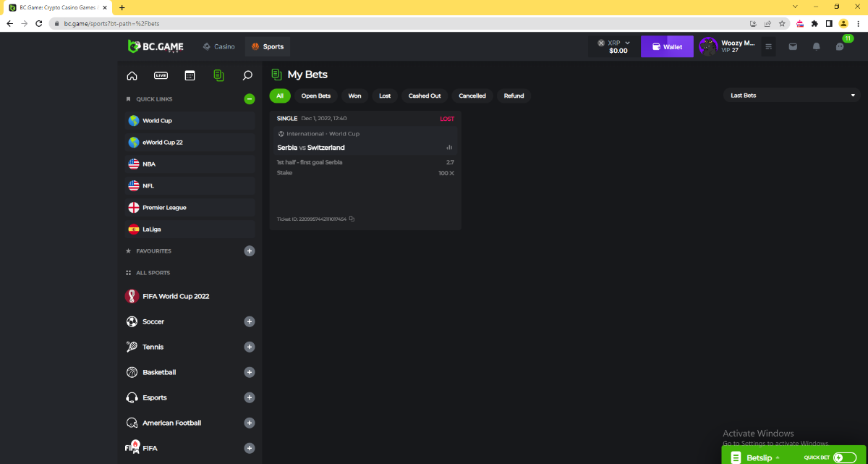Open match statistics icon for Serbia vs Switzerland
868x464 pixels.
click(450, 148)
